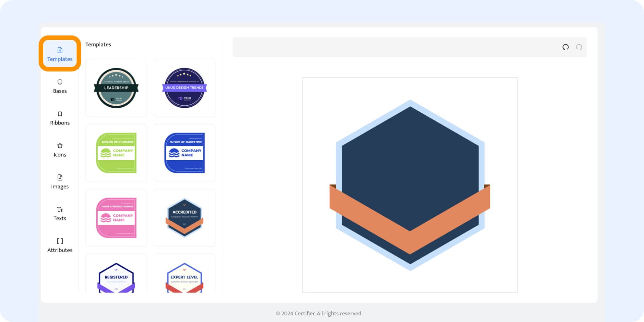Choose the green English B1/V1 Course template
This screenshot has width=644, height=322.
coord(116,153)
